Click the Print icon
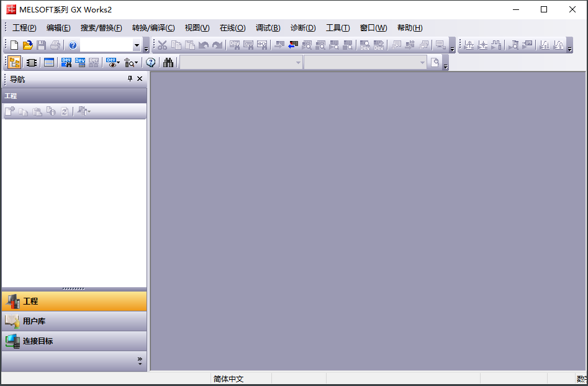Image resolution: width=588 pixels, height=386 pixels. click(x=55, y=45)
